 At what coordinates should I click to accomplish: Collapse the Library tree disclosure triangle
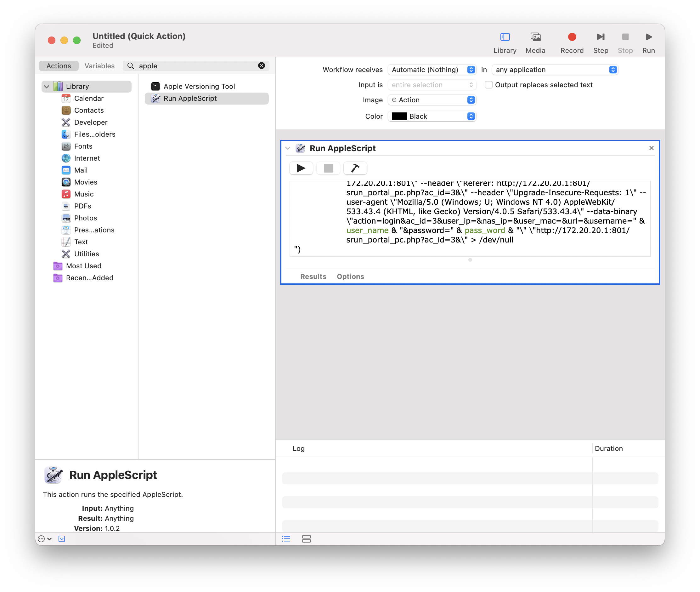47,87
